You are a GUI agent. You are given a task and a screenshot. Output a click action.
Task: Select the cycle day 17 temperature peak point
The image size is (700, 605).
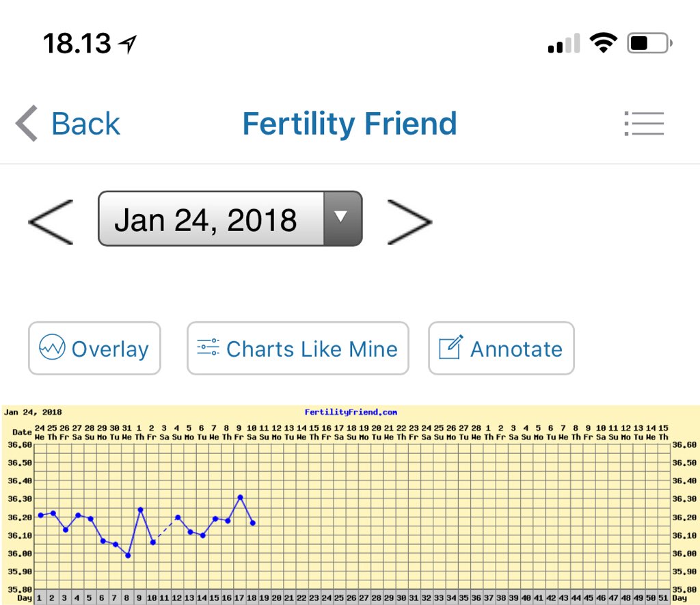tap(240, 497)
